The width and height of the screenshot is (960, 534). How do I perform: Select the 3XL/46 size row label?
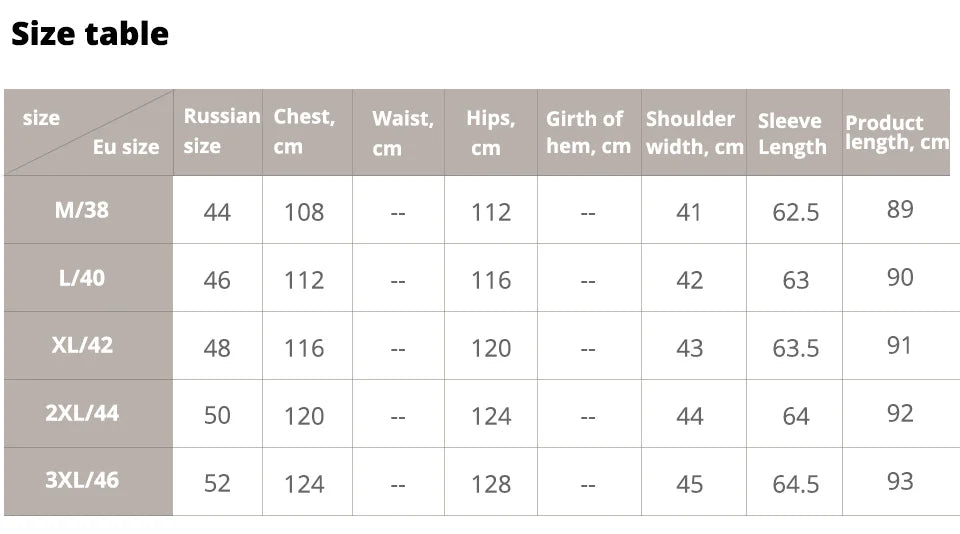[x=82, y=481]
